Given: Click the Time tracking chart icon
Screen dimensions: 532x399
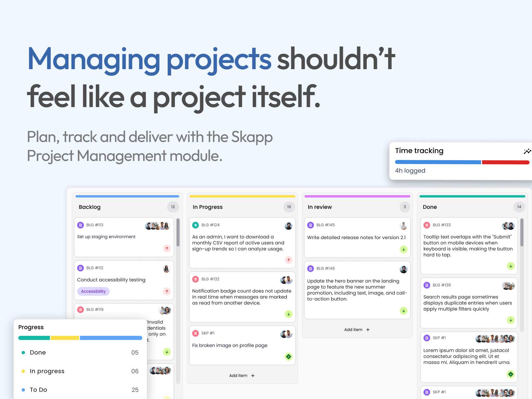Looking at the screenshot, I should tap(527, 151).
